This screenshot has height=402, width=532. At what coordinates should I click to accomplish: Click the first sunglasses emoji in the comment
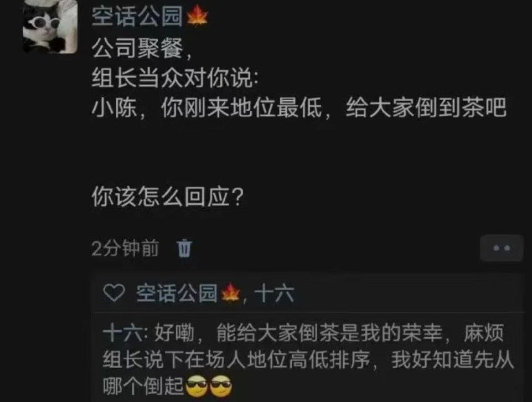coord(197,386)
